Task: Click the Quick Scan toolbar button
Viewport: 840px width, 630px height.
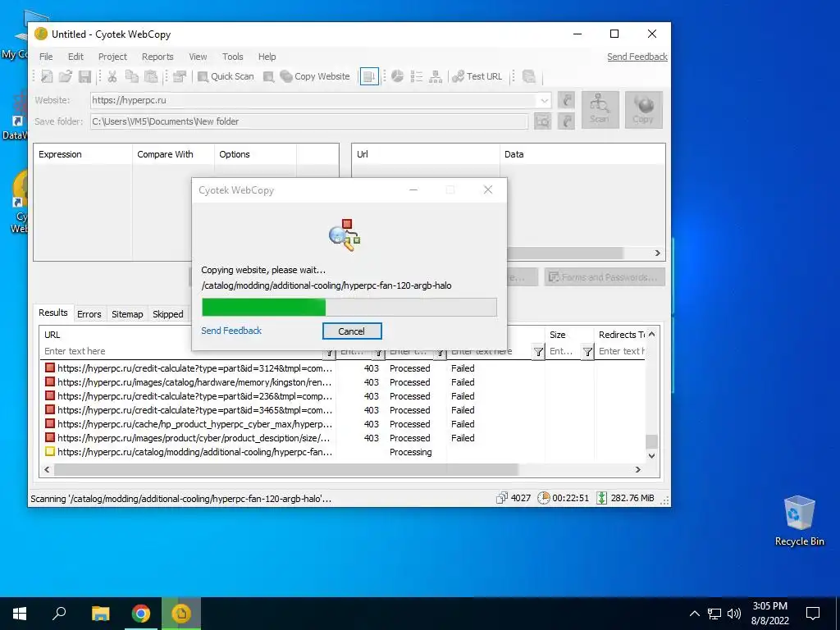Action: tap(226, 76)
